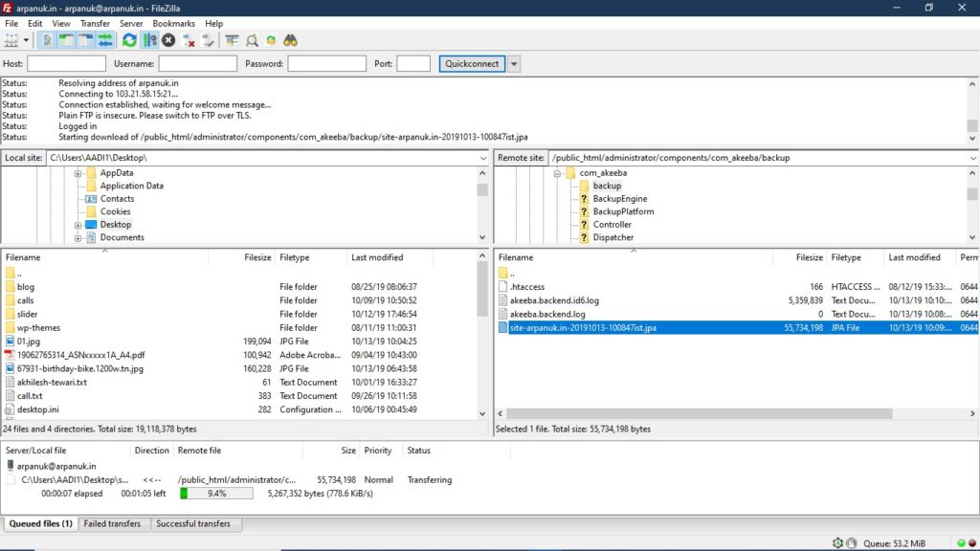
Task: Switch to the Successful transfers tab
Action: tap(193, 524)
